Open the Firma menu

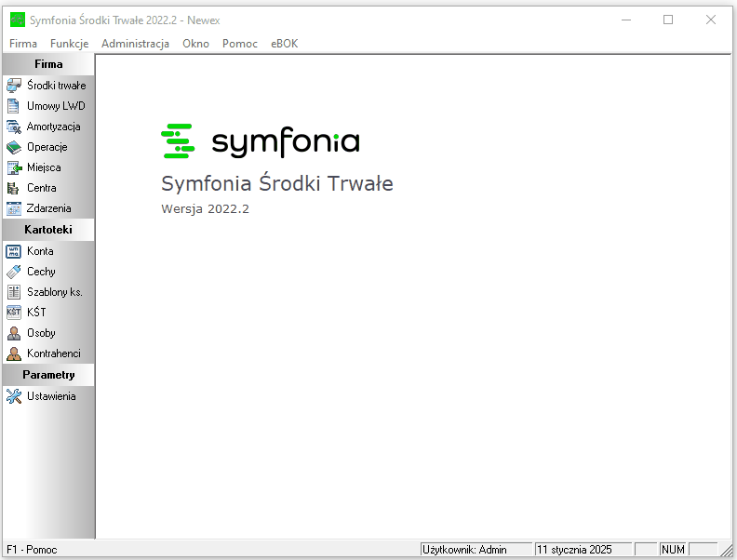[x=23, y=44]
